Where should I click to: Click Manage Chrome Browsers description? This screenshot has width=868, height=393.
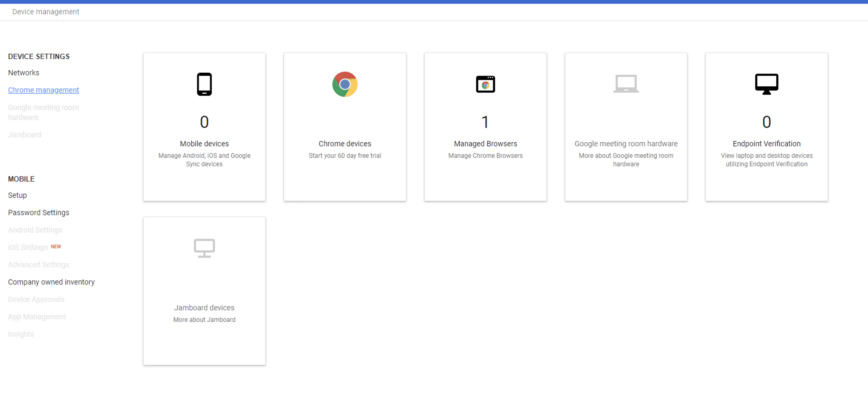(485, 155)
